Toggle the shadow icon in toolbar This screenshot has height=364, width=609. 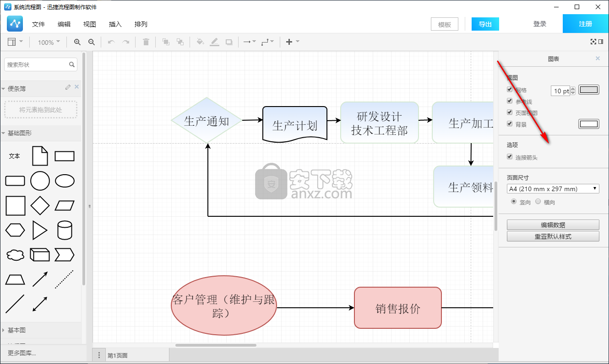coord(229,42)
